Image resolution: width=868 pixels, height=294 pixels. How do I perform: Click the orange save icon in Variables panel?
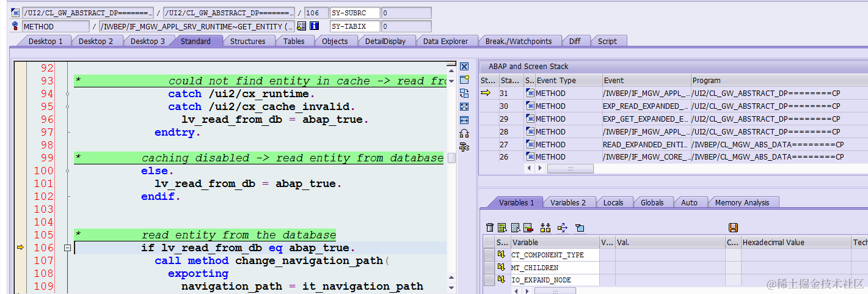pos(734,227)
